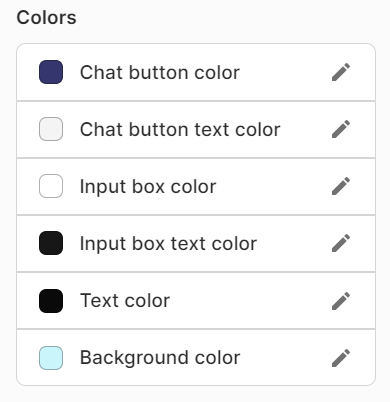Viewport: 390px width, 402px height.
Task: Click the Text color row's pencil icon
Action: (341, 301)
